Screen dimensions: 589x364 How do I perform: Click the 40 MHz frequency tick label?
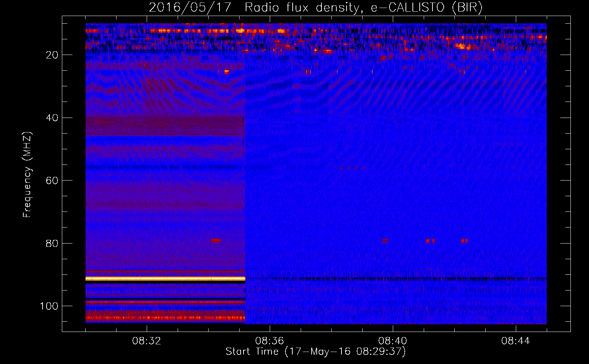(x=52, y=118)
